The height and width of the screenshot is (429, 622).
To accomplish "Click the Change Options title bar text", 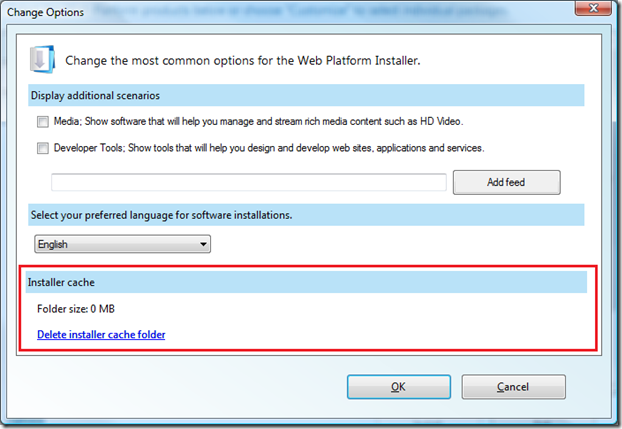I will click(46, 12).
